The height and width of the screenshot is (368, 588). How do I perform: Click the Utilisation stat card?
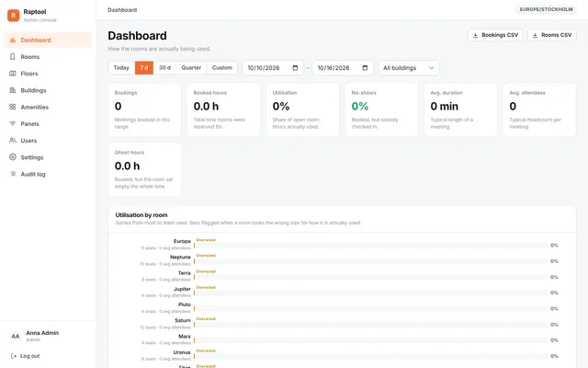302,109
